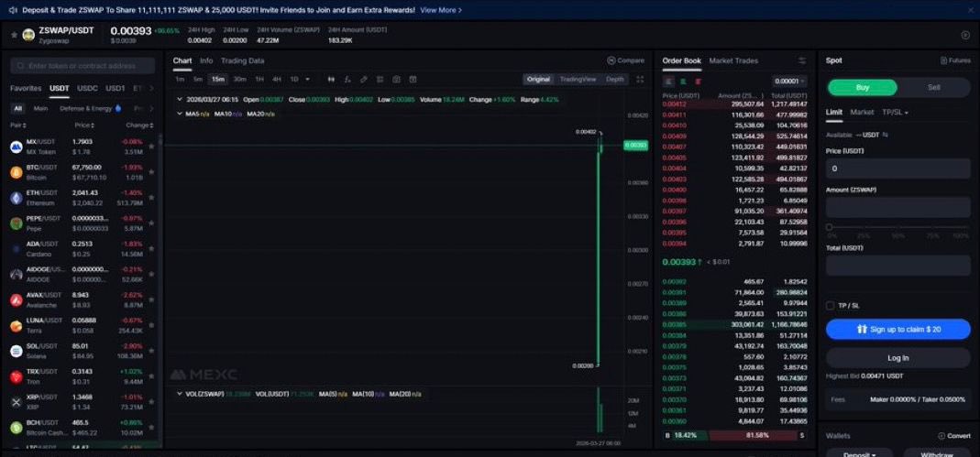Open the more time intervals dropdown

pyautogui.click(x=308, y=80)
